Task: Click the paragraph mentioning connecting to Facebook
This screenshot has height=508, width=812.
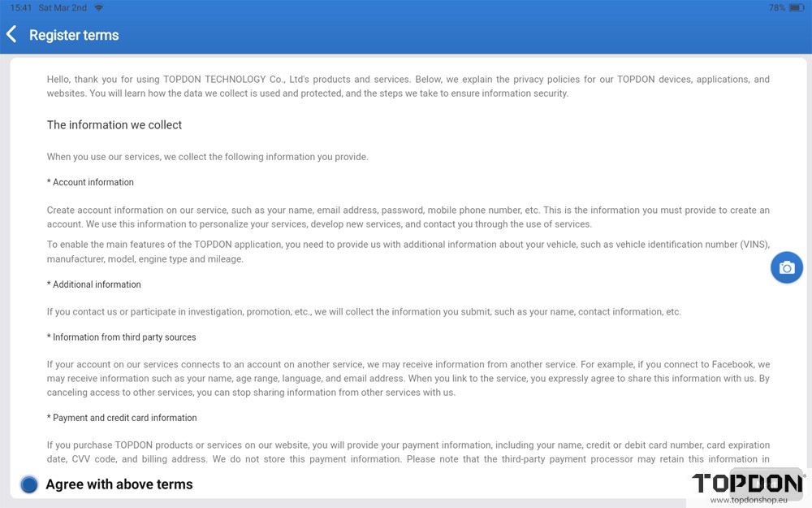Action: pos(408,379)
